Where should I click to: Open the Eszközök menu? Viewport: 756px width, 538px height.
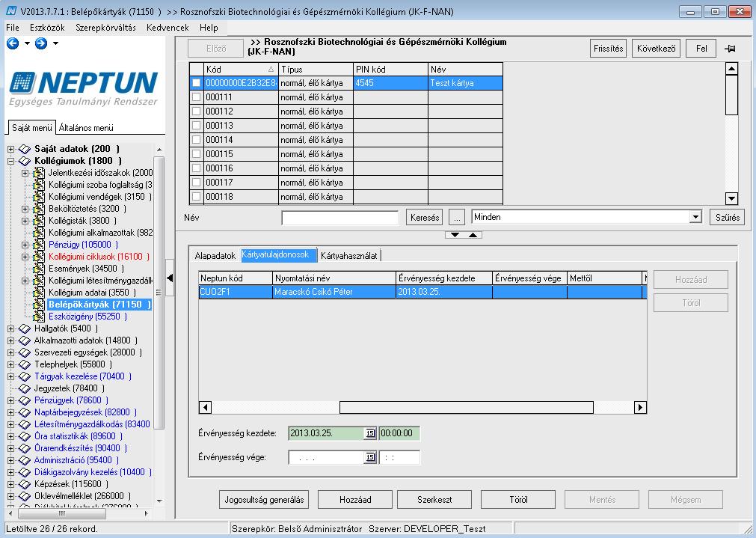47,28
